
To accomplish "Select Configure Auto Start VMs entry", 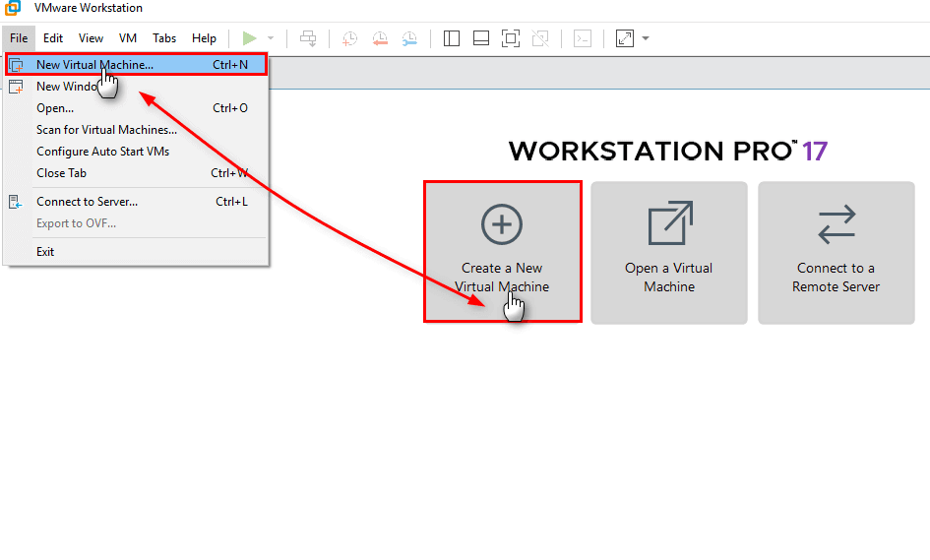I will tap(137, 152).
